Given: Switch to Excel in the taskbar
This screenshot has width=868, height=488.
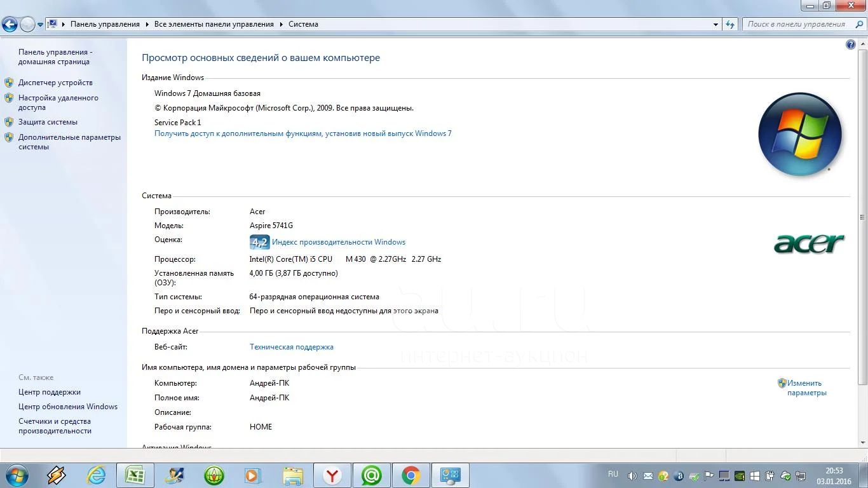Looking at the screenshot, I should click(x=135, y=475).
